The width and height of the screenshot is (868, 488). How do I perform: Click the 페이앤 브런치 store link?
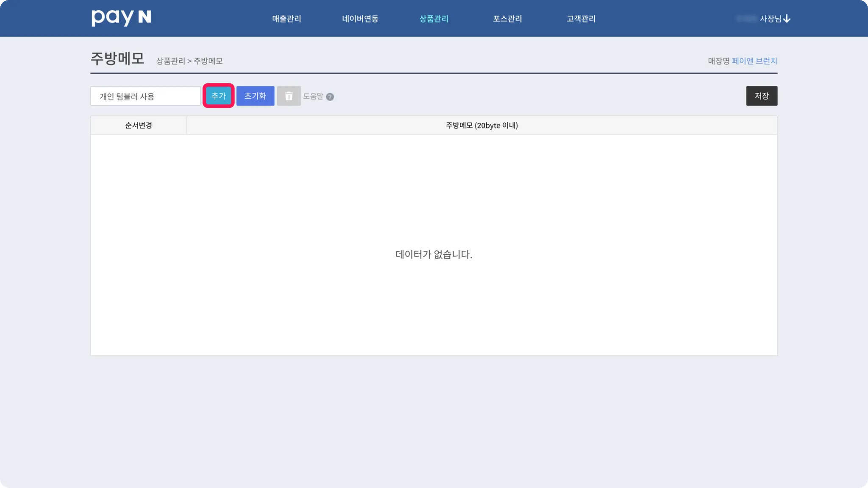754,61
